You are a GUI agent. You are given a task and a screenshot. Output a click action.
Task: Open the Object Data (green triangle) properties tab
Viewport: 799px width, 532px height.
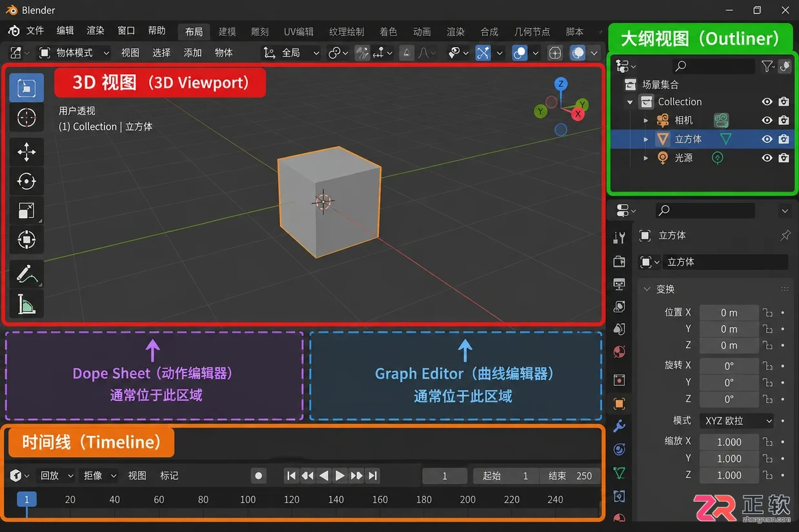pyautogui.click(x=619, y=473)
